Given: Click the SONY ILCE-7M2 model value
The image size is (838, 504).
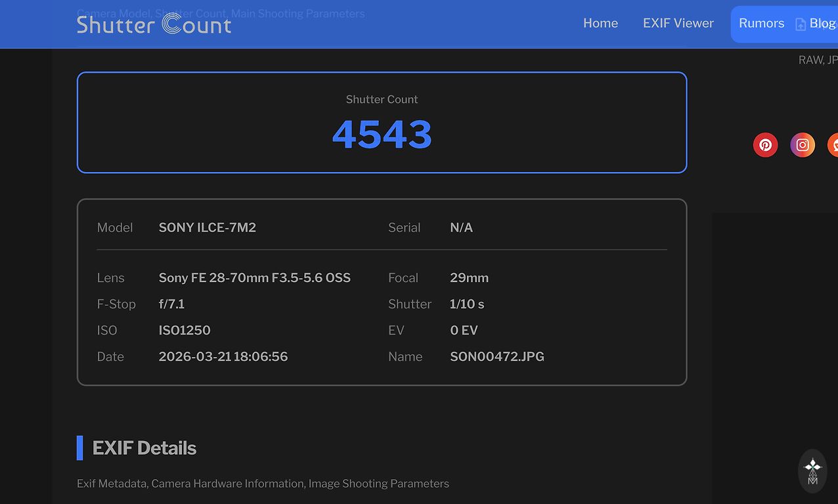Looking at the screenshot, I should point(207,228).
